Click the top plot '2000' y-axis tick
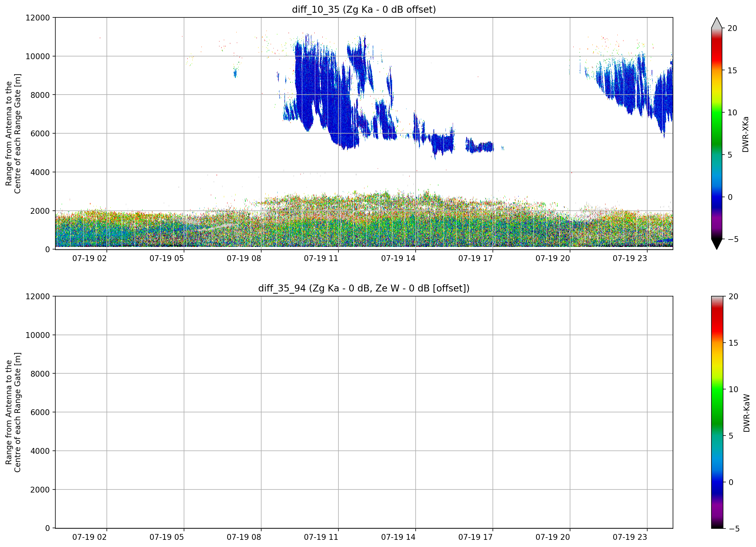The image size is (756, 547). pos(40,211)
